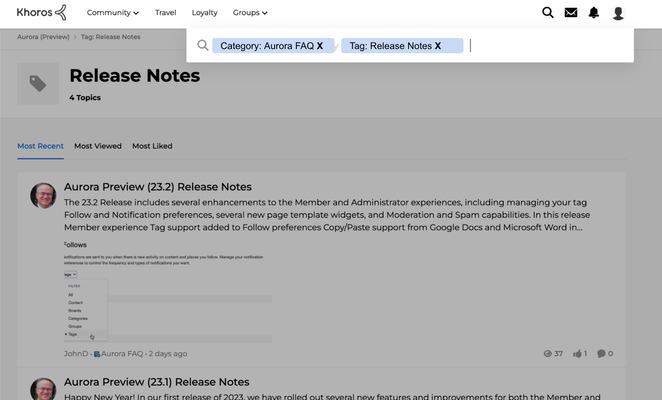Click the thumbs-up likes icon
Viewport: 662px width, 400px height.
[x=577, y=354]
